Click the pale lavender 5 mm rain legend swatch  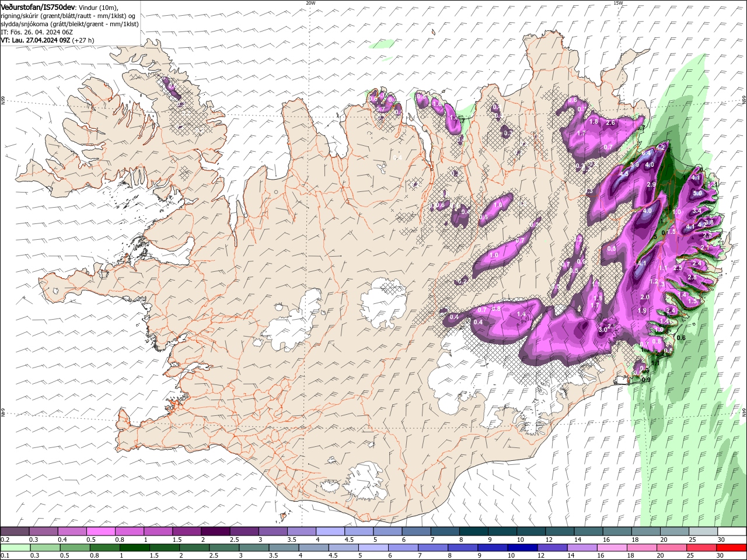(373, 548)
